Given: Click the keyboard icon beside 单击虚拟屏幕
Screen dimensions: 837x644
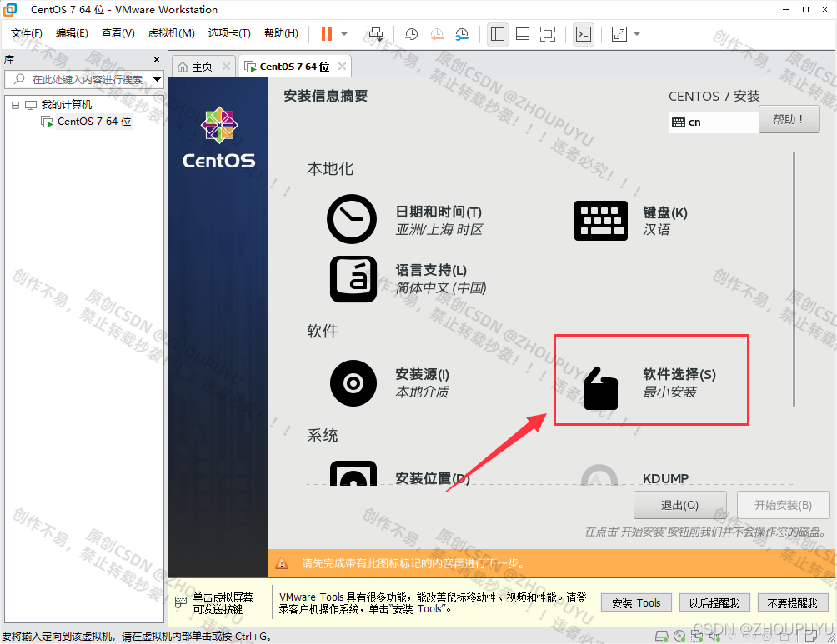Looking at the screenshot, I should [181, 602].
